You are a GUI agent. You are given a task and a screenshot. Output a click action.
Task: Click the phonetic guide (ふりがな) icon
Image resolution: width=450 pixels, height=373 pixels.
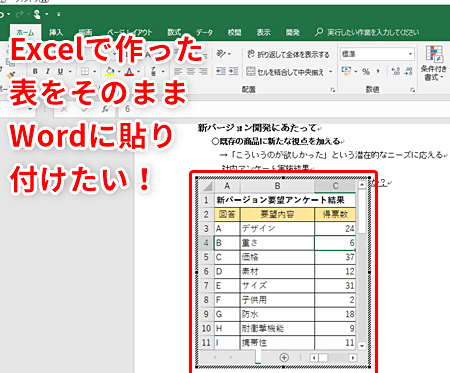[x=153, y=71]
